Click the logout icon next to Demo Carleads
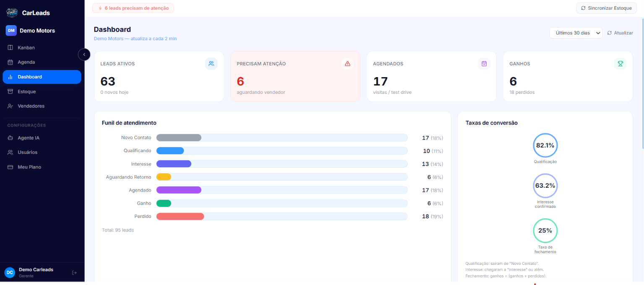The image size is (644, 285). [74, 273]
